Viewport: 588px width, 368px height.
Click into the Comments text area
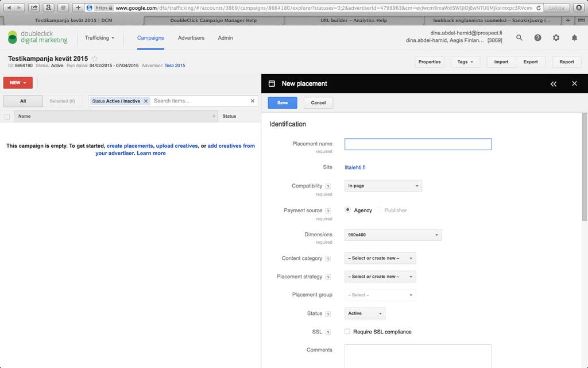pyautogui.click(x=418, y=356)
